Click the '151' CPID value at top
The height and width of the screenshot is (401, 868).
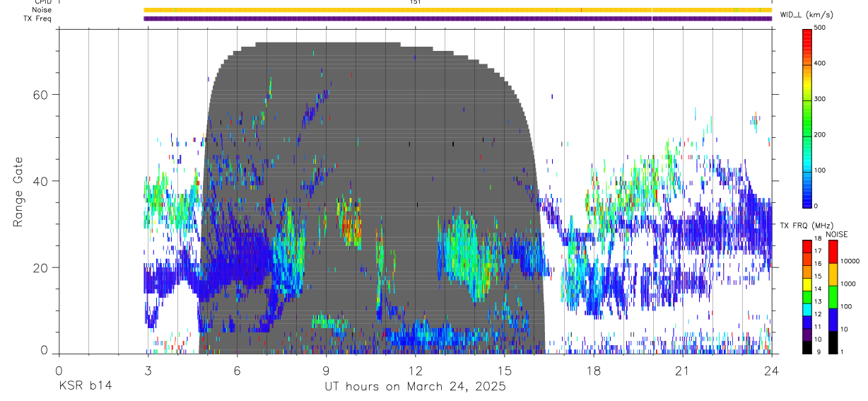click(416, 2)
